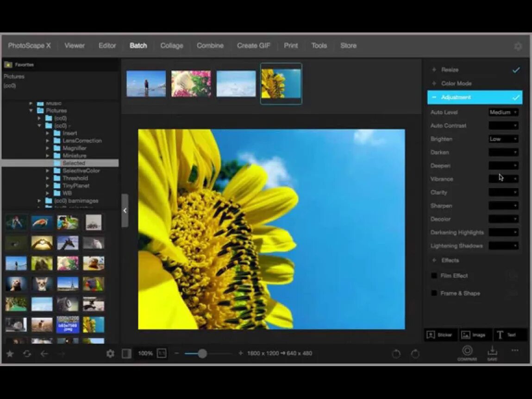Click the Compare icon
Viewport: 532px width, 399px height.
tap(467, 353)
